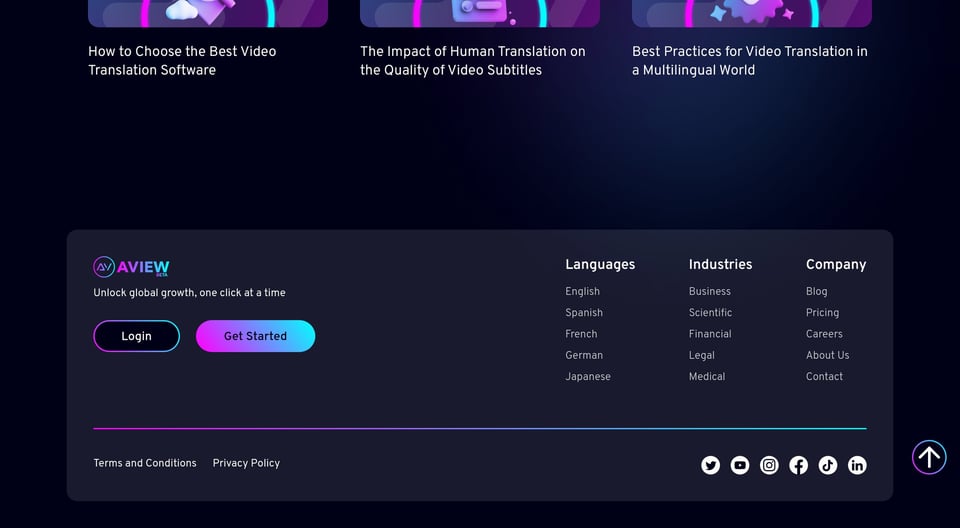Click the tagline Unlock global growth
The width and height of the screenshot is (960, 528).
(x=189, y=293)
